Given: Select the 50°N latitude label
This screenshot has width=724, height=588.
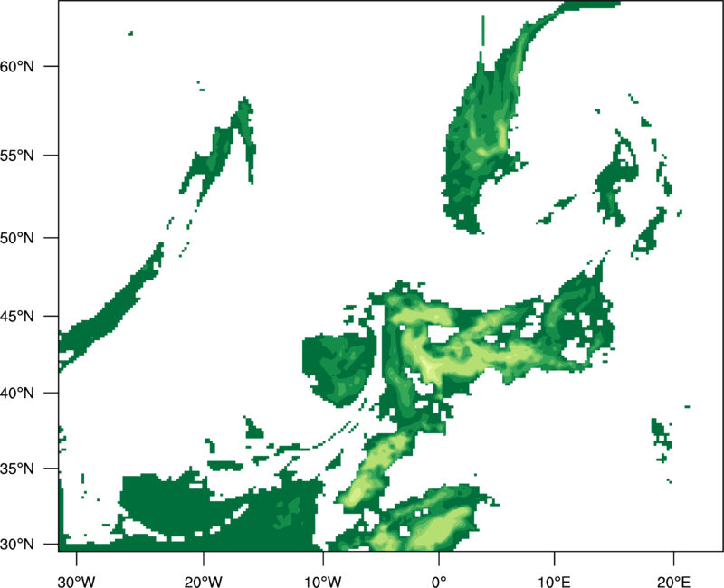Looking at the screenshot, I should (x=17, y=238).
